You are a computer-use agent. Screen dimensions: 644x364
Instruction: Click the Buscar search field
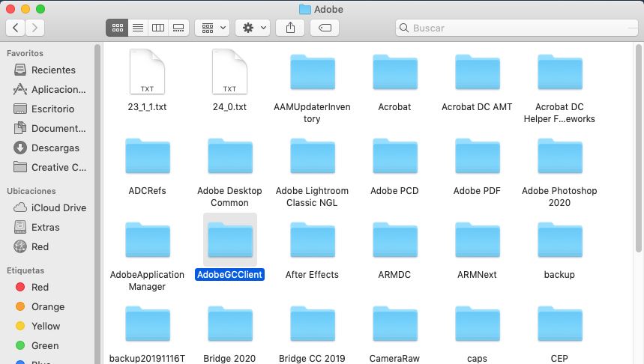click(517, 28)
